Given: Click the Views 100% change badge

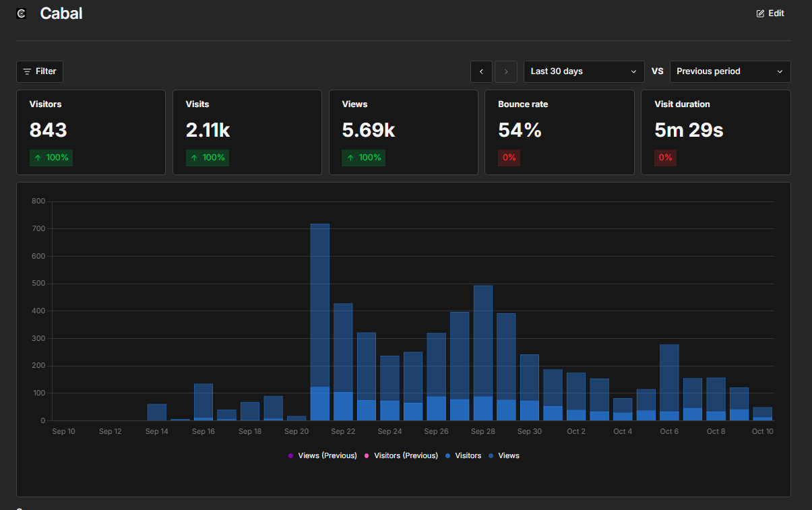Looking at the screenshot, I should click(364, 158).
